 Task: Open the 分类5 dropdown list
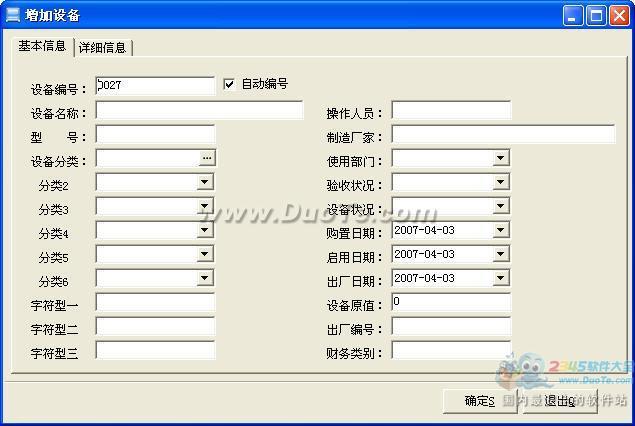205,254
